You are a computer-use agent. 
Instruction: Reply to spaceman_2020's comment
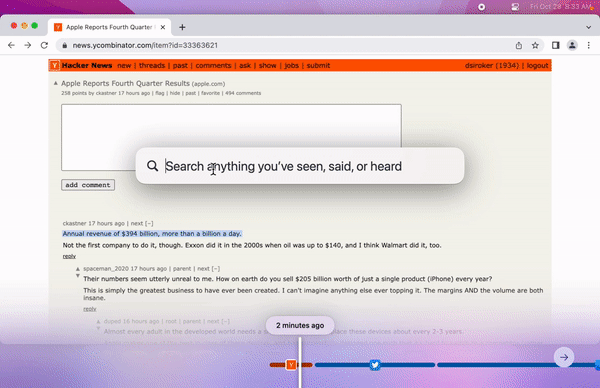pos(90,309)
